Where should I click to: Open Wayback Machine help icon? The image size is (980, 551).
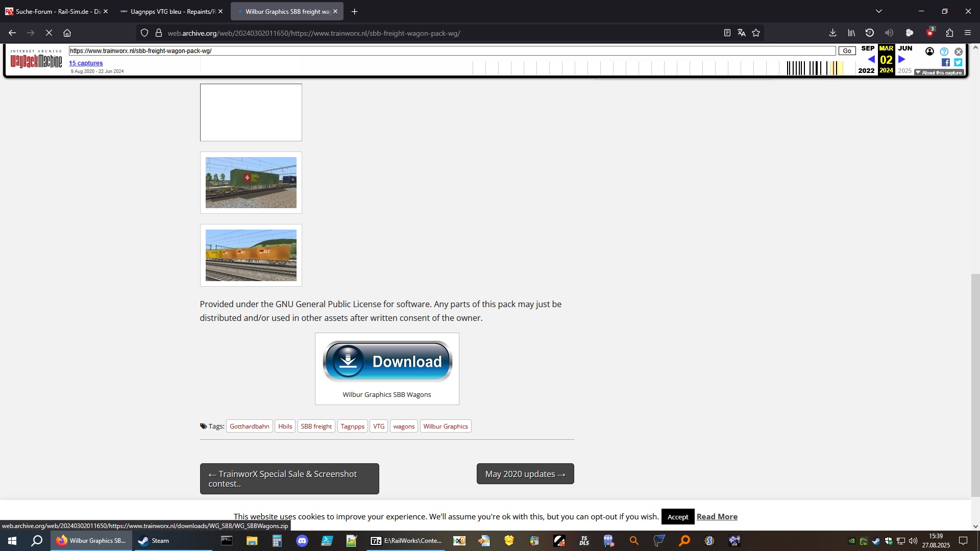tap(944, 52)
